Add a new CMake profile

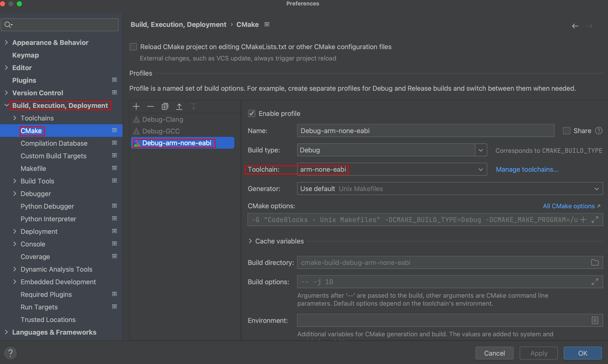pyautogui.click(x=136, y=106)
